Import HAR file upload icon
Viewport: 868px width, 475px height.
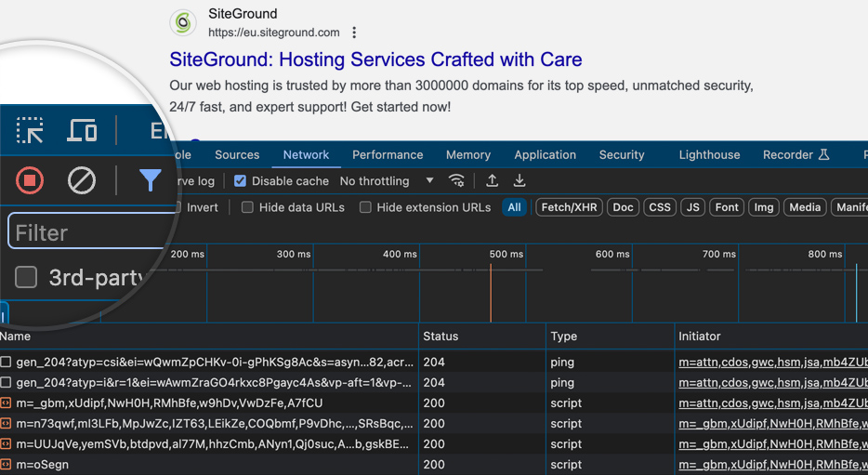[x=492, y=180]
